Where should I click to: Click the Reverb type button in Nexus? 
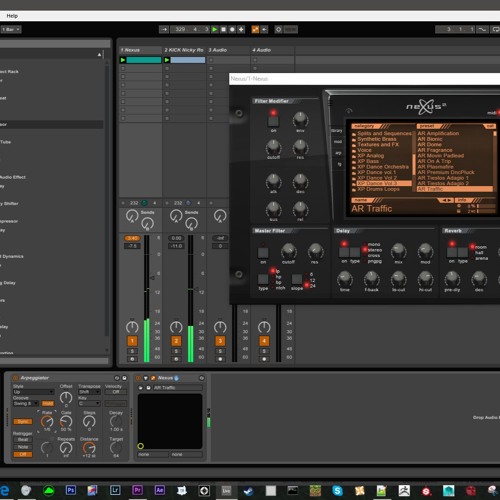[x=463, y=252]
